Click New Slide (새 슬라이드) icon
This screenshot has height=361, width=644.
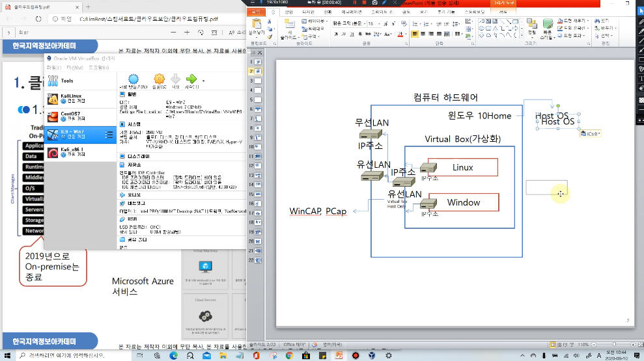289,24
